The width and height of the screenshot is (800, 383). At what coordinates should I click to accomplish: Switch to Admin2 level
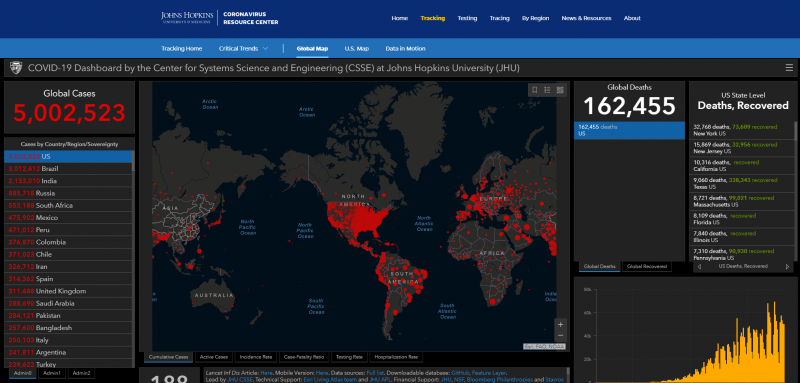[81, 373]
